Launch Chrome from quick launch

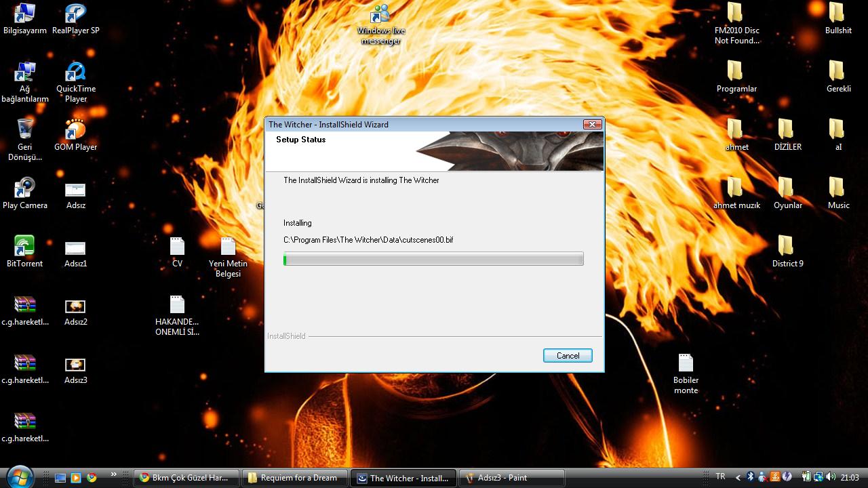(92, 478)
